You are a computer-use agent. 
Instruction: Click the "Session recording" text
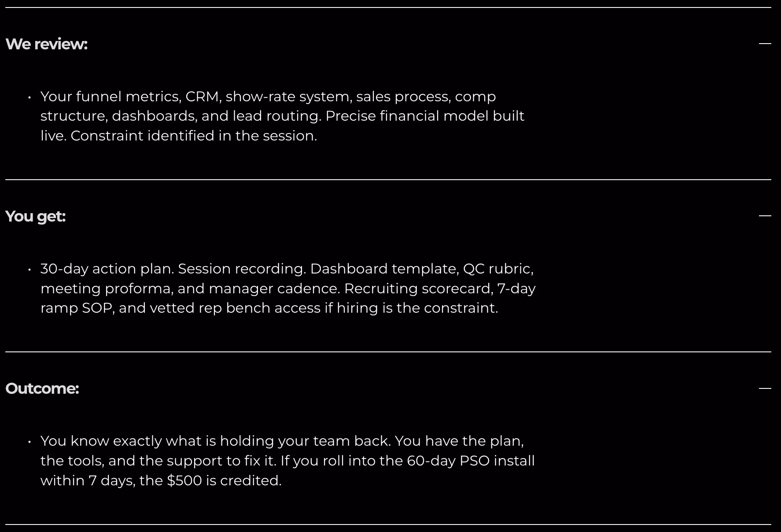pos(241,269)
